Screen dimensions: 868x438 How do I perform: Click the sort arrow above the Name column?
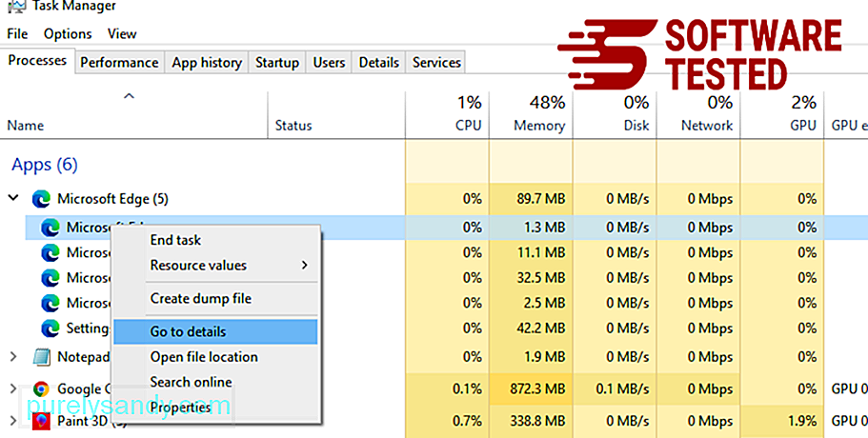(x=129, y=97)
